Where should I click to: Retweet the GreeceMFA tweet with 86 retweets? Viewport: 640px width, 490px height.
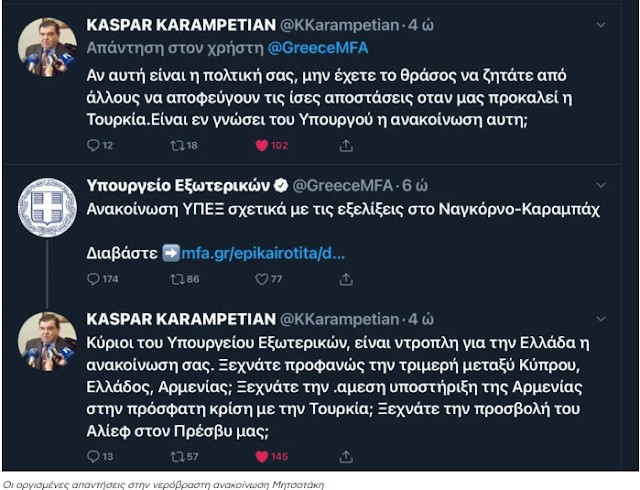click(x=179, y=279)
